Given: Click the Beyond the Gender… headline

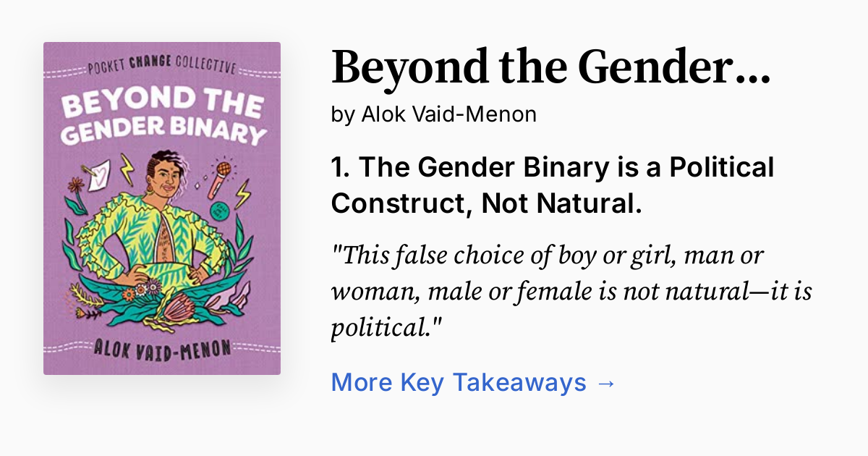Looking at the screenshot, I should click(550, 67).
